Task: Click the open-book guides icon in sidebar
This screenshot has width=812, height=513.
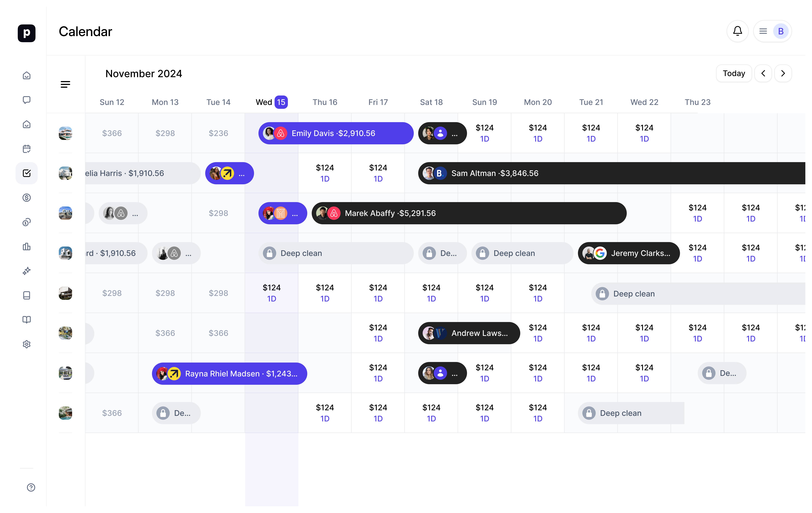Action: click(x=27, y=320)
